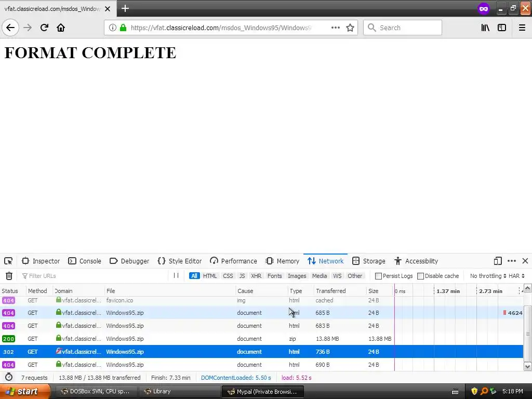Open the devtools three-dot options menu

click(512, 261)
